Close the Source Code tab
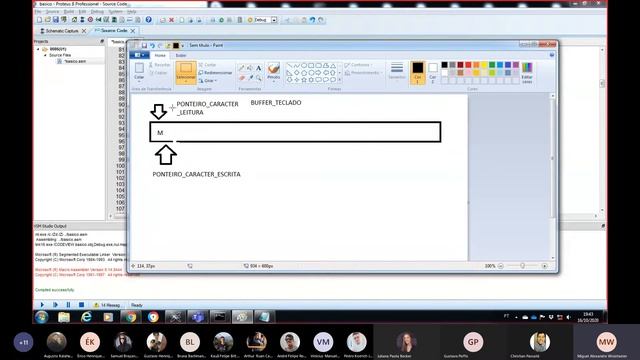Viewport: 640px width, 360px height. pos(133,31)
